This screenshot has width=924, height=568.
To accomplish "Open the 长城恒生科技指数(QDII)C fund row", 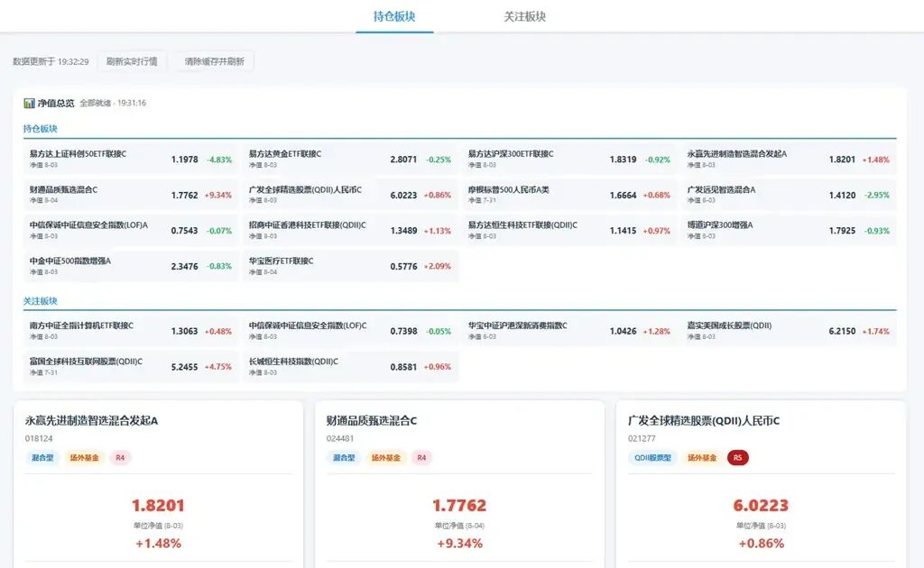I will point(350,366).
